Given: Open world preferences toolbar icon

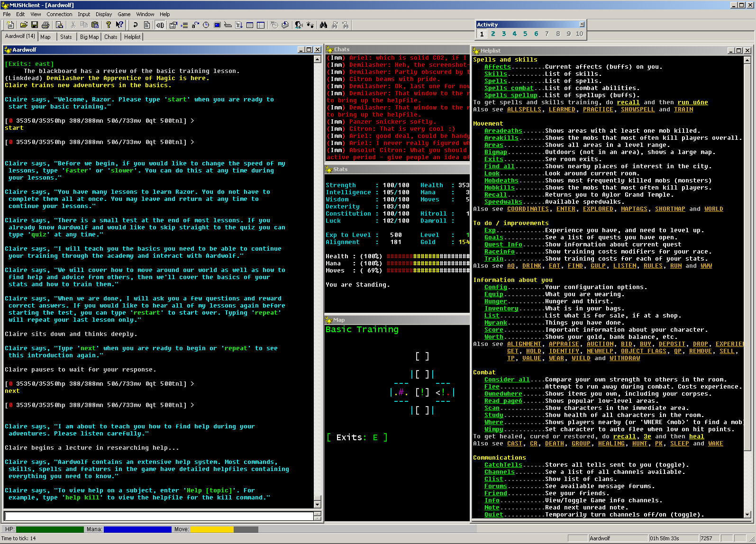Looking at the screenshot, I should [173, 25].
